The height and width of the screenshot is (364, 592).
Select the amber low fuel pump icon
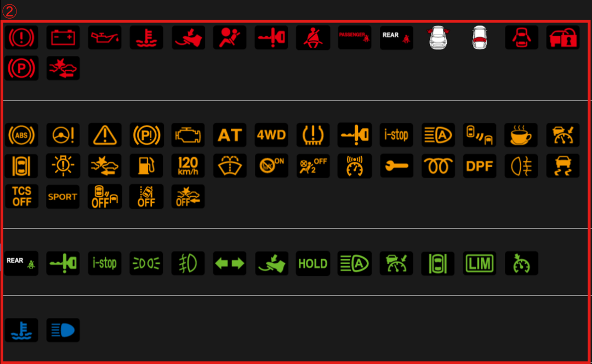pos(146,166)
